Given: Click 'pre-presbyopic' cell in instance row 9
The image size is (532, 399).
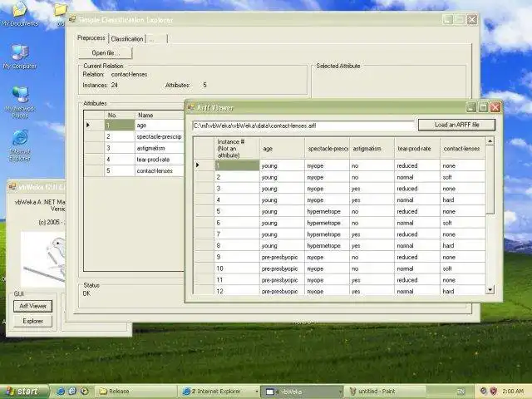Looking at the screenshot, I should (282, 257).
